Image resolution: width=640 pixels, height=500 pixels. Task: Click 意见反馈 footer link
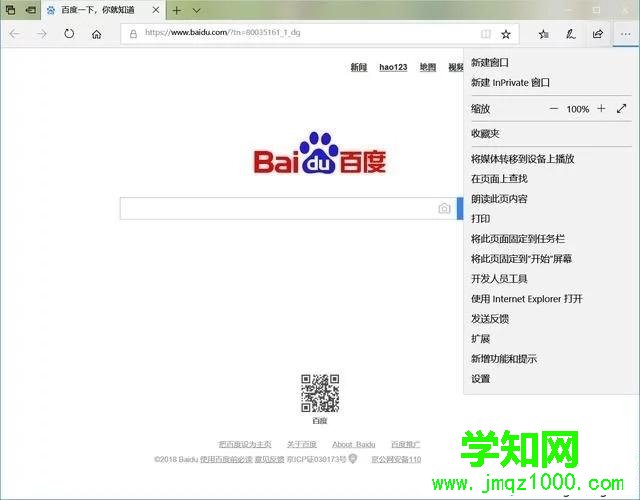pos(269,459)
